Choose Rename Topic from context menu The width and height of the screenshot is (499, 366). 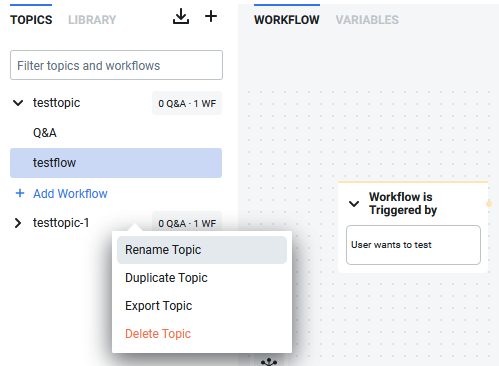(x=202, y=250)
